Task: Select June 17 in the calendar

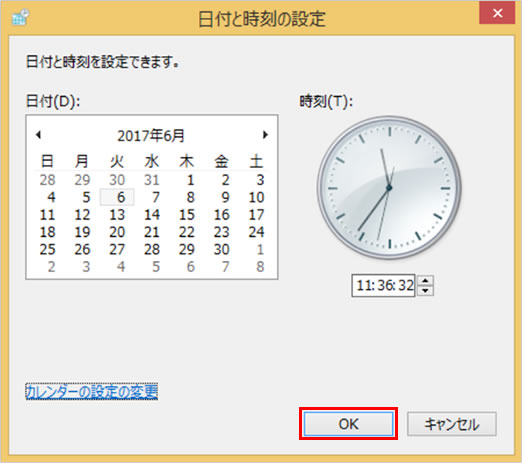Action: [x=256, y=214]
